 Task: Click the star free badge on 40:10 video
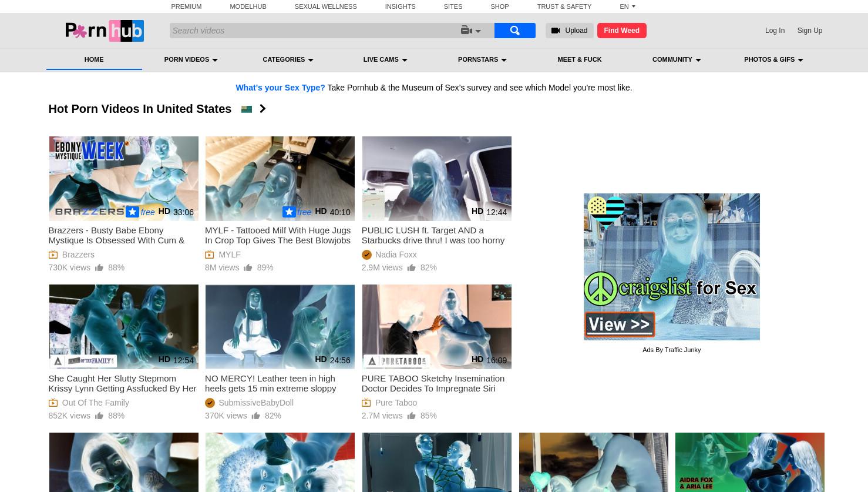[297, 212]
